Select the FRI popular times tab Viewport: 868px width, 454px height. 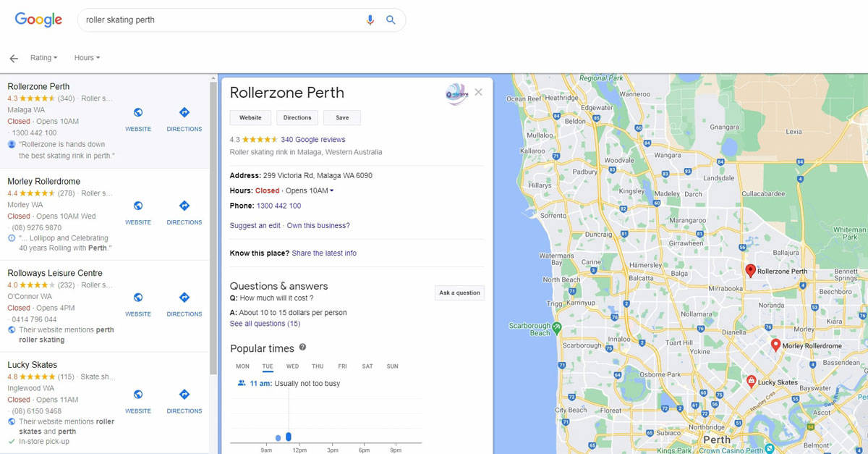[342, 366]
